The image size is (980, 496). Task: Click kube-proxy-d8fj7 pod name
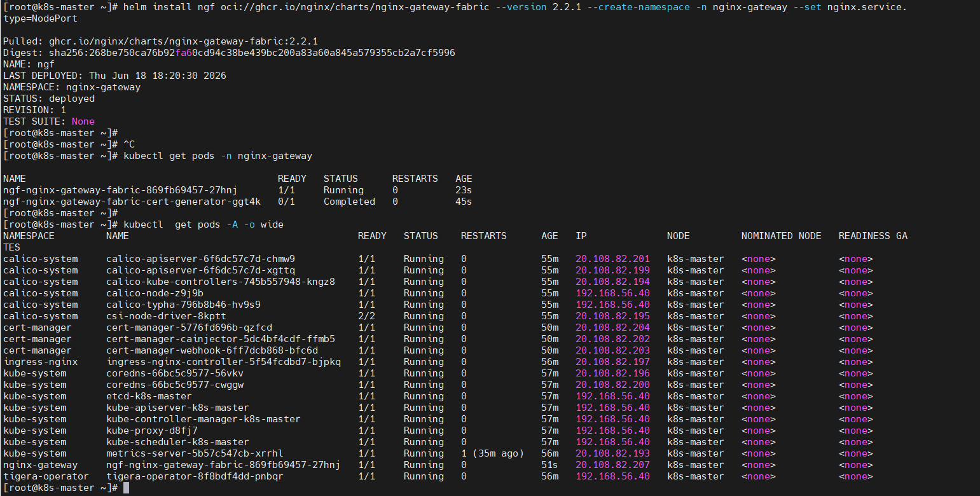(x=152, y=431)
